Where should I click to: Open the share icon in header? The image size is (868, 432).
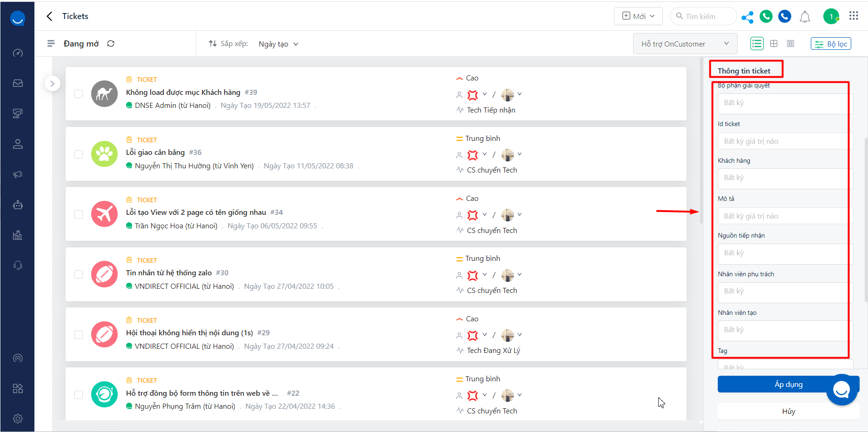point(748,17)
